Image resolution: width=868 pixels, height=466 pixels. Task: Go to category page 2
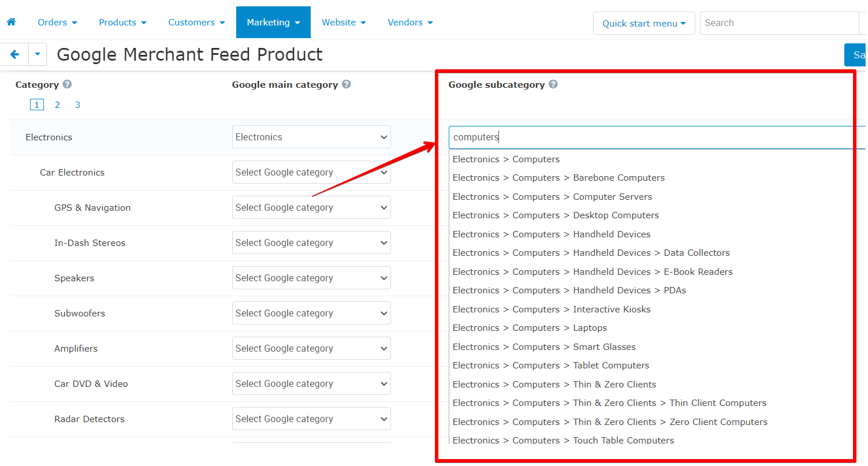pyautogui.click(x=57, y=105)
